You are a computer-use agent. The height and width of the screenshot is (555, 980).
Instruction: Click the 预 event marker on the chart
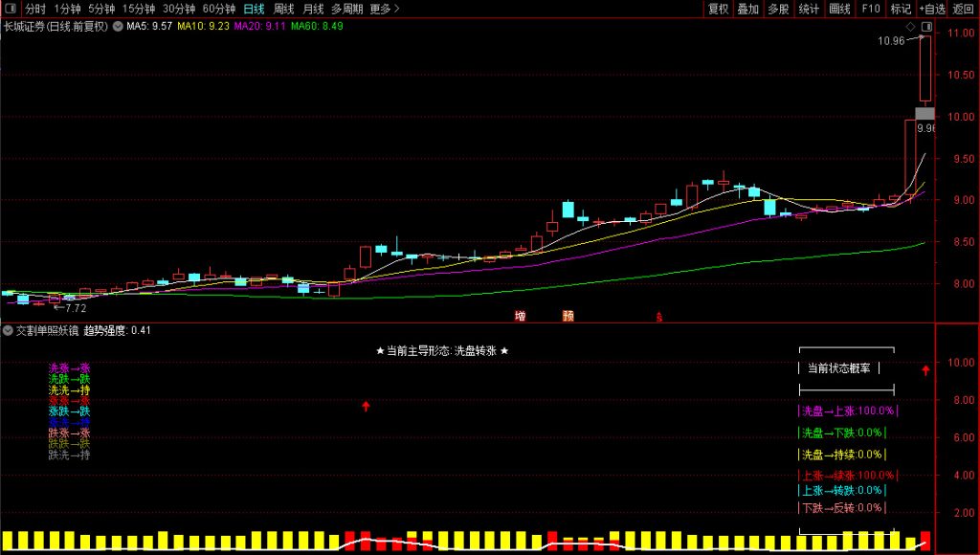[568, 316]
